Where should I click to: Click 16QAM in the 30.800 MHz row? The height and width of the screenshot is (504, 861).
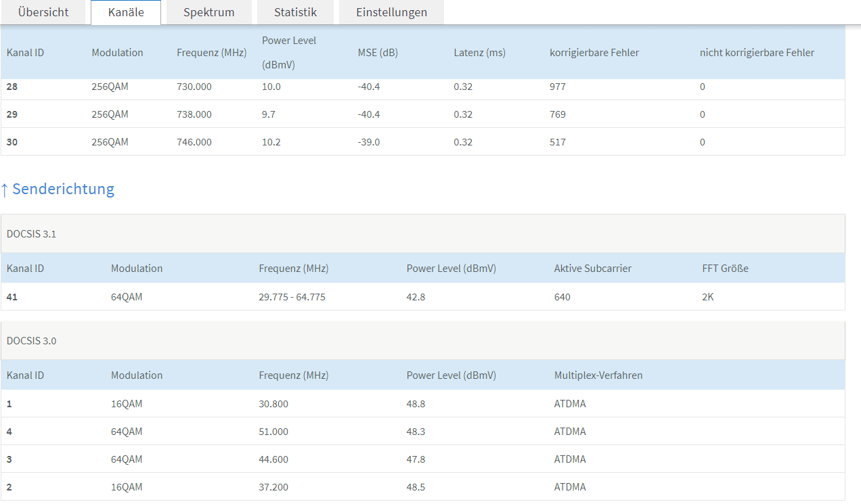click(x=127, y=404)
